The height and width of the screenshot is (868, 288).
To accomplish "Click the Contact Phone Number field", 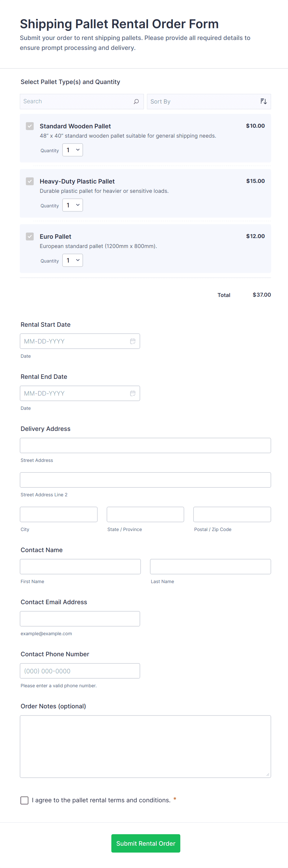I will click(x=80, y=671).
